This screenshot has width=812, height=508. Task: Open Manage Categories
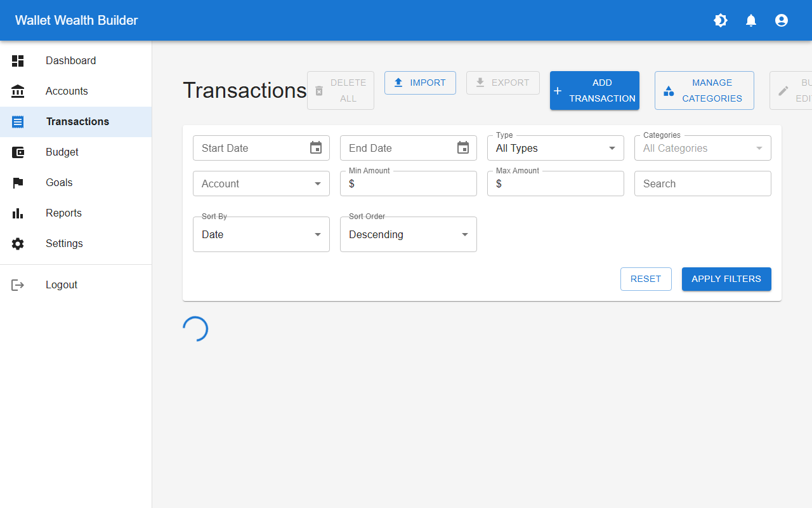[704, 90]
